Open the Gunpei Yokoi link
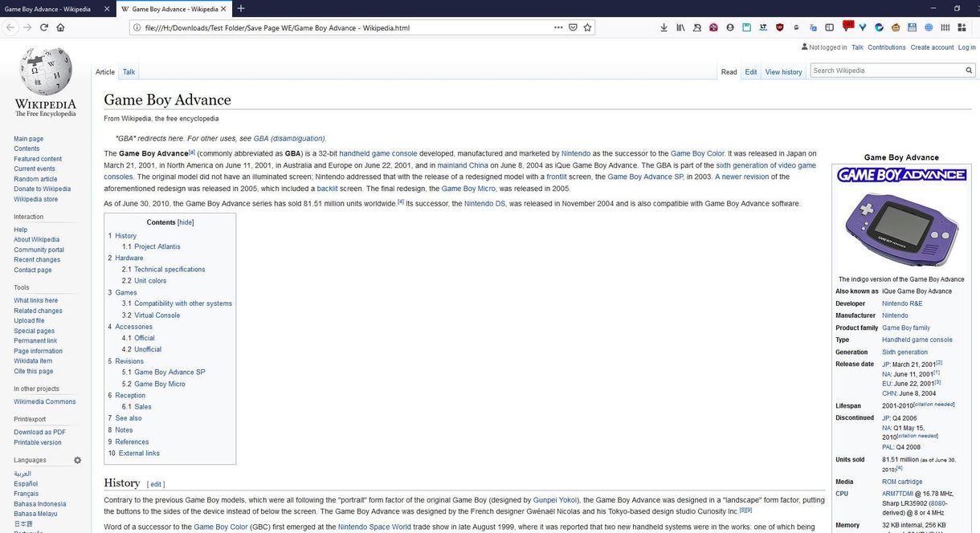 tap(553, 500)
